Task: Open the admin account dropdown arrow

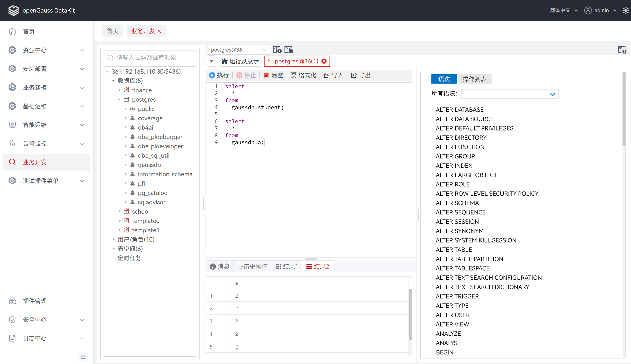Action: point(615,11)
